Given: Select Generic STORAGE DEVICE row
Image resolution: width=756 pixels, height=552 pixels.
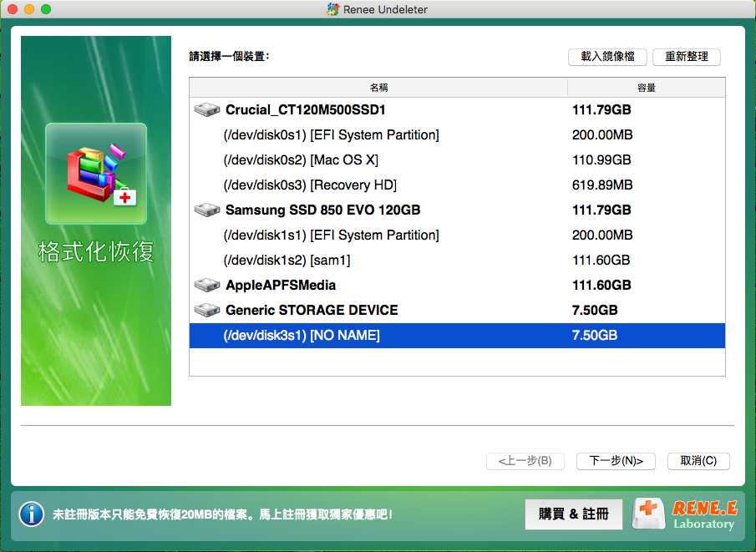Looking at the screenshot, I should coord(457,311).
